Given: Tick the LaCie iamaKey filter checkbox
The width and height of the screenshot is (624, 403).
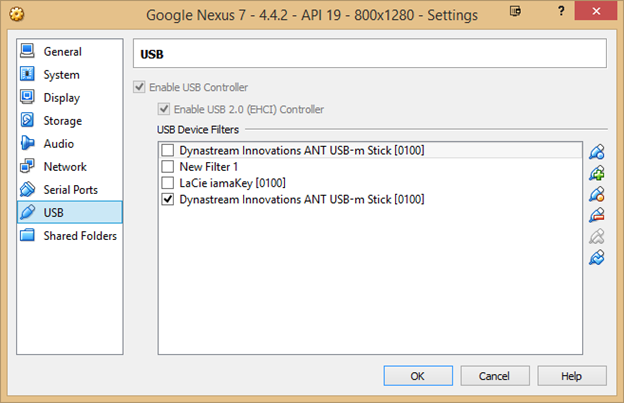Looking at the screenshot, I should (168, 183).
